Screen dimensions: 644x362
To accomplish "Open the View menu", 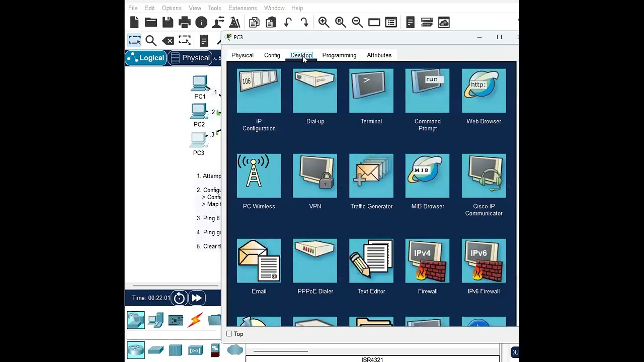I will [x=195, y=8].
